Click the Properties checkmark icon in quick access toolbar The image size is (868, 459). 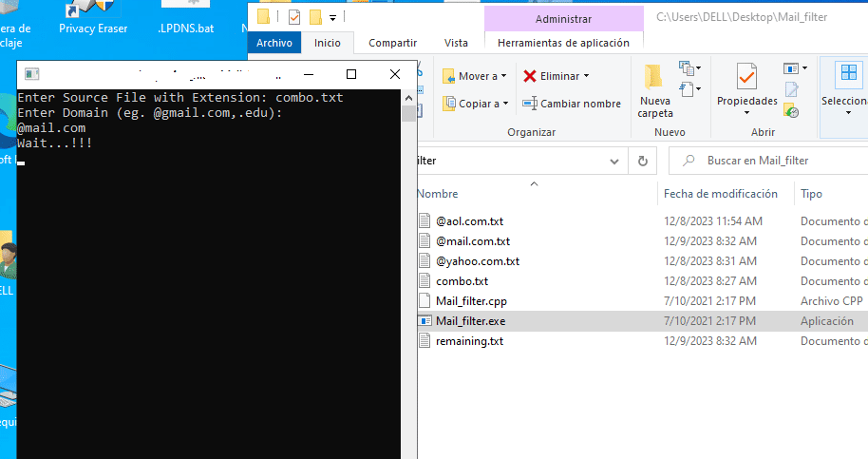click(294, 17)
